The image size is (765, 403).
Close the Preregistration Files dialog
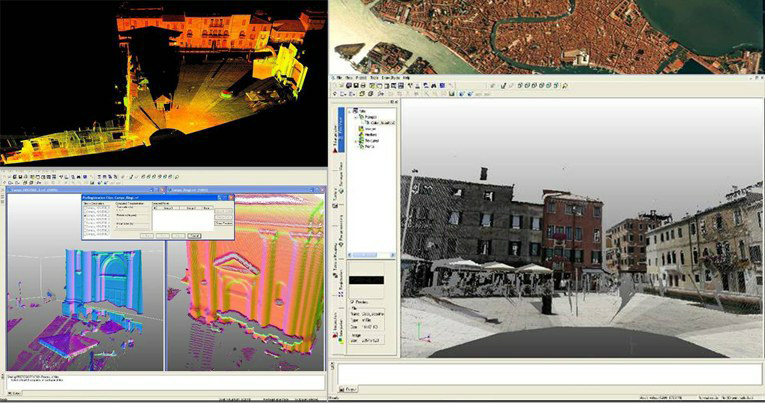tap(231, 197)
